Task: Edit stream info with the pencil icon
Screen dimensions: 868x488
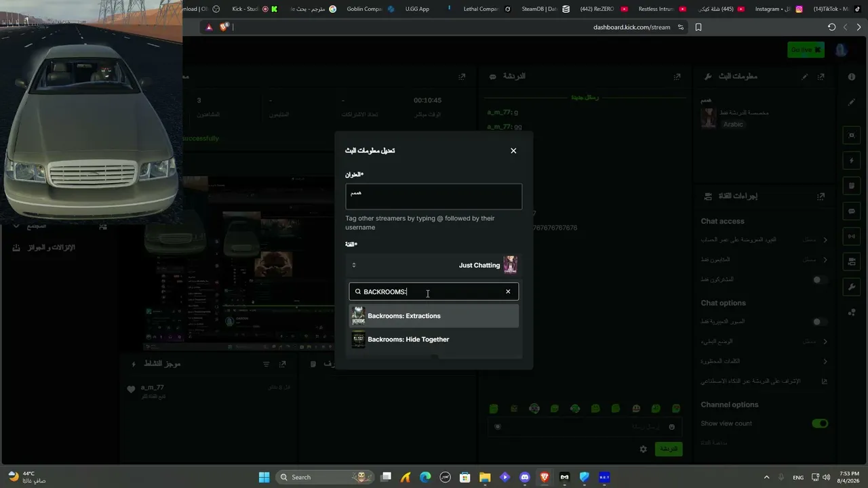Action: pyautogui.click(x=805, y=77)
